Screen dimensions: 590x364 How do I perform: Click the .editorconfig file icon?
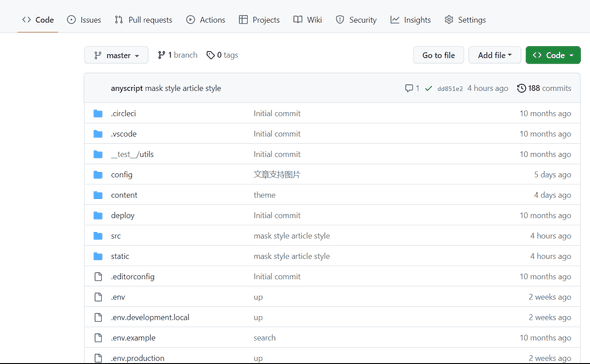click(98, 277)
